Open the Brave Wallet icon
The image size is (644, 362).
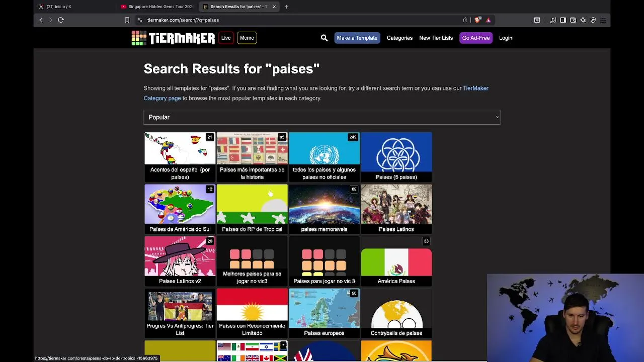pyautogui.click(x=573, y=20)
